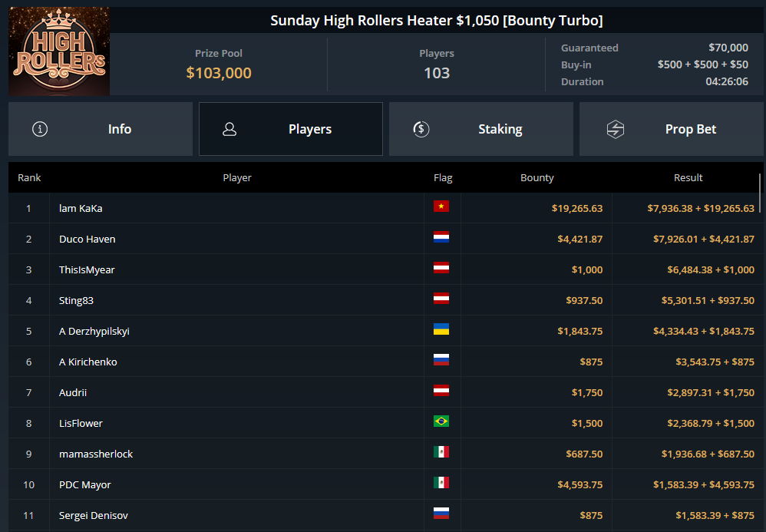Click A Derzhypilskyi's Ukraine flag icon
The image size is (766, 532).
point(441,329)
